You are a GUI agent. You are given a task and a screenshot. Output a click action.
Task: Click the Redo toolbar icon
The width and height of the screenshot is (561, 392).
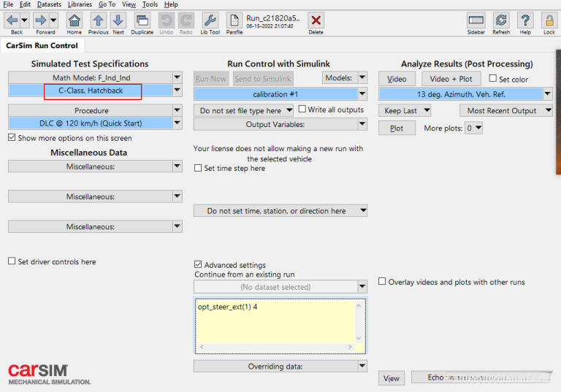pos(186,20)
